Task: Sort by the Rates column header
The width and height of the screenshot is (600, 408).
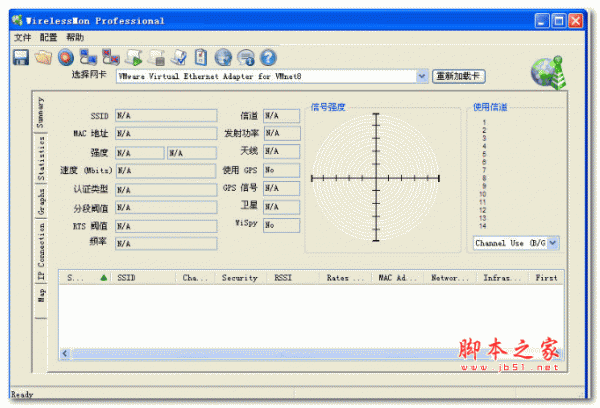Action: 346,278
